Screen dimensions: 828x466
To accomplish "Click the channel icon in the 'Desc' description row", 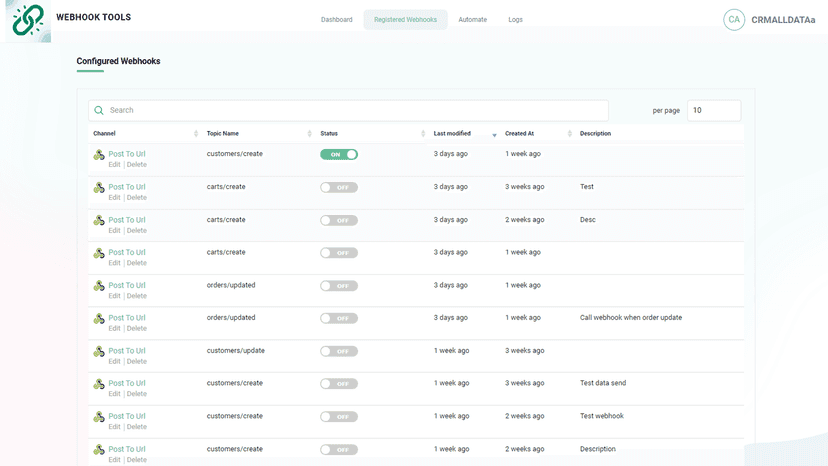I will pos(99,220).
